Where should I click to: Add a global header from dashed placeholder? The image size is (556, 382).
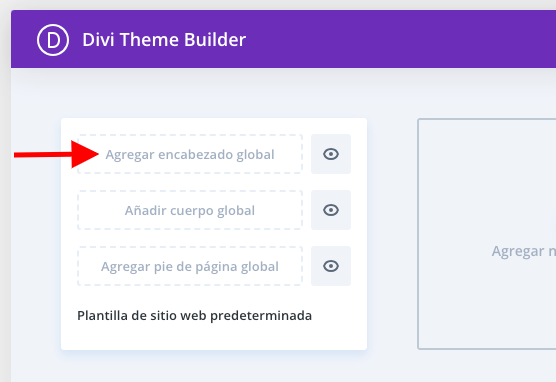click(x=190, y=154)
